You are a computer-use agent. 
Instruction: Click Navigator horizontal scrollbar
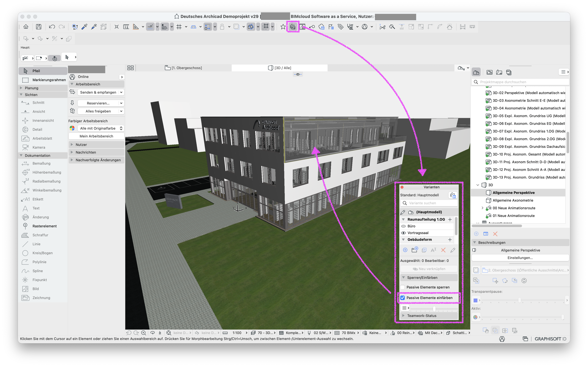pyautogui.click(x=497, y=226)
